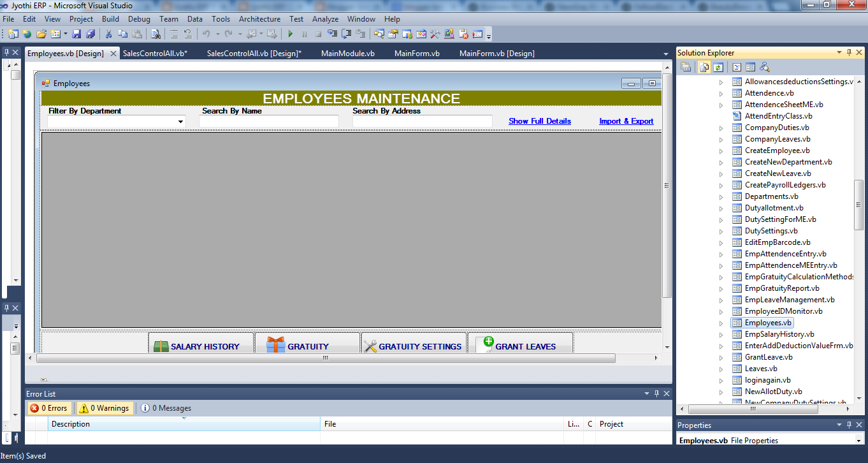868x463 pixels.
Task: Open the Filter By Department dropdown
Action: point(180,121)
